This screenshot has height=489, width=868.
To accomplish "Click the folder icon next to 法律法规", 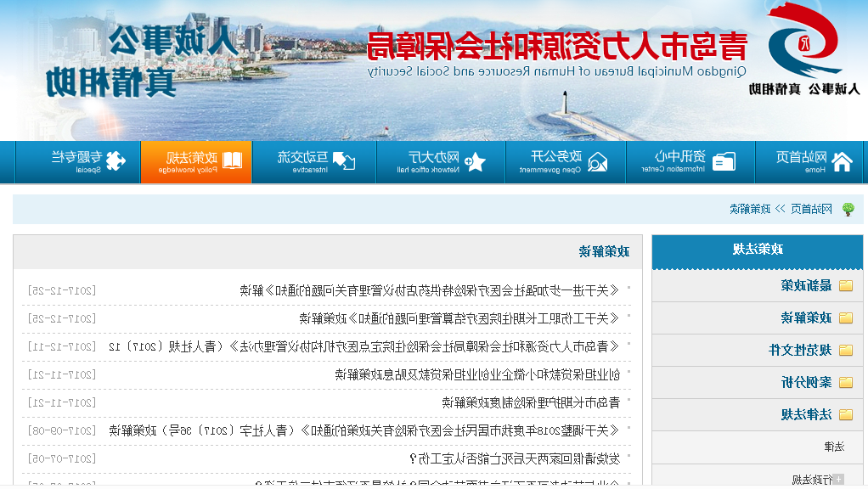I will point(845,415).
